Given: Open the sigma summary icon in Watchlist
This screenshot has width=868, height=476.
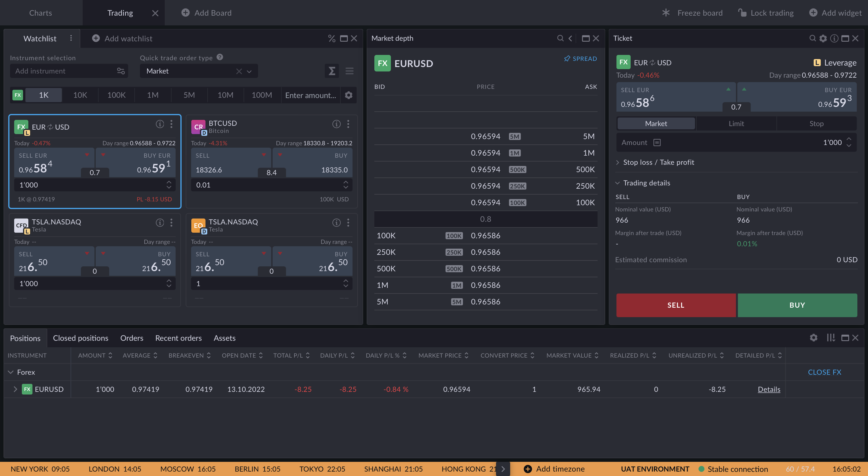Looking at the screenshot, I should 332,71.
